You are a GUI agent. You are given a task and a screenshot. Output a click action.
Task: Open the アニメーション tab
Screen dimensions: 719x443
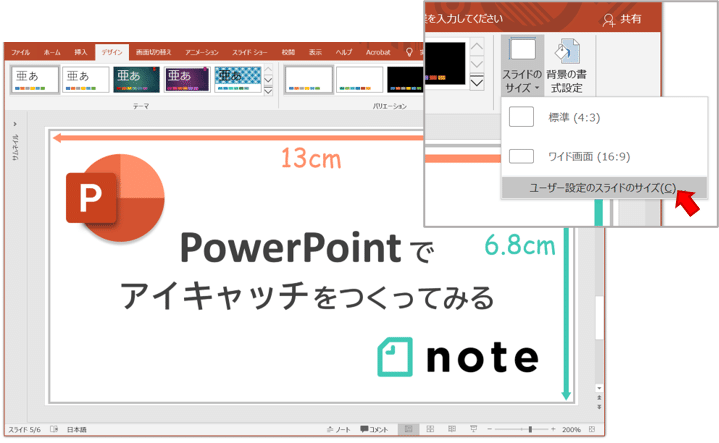click(202, 52)
